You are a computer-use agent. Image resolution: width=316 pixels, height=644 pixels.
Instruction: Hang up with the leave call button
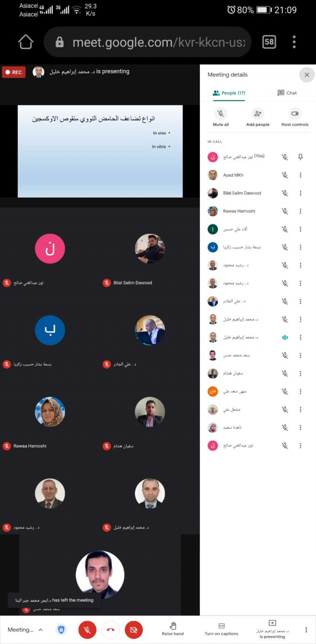110,630
